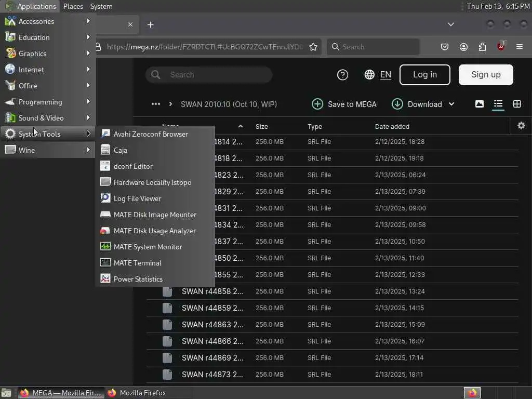Click the mega.nz URL address bar
This screenshot has height=399, width=532.
point(204,47)
